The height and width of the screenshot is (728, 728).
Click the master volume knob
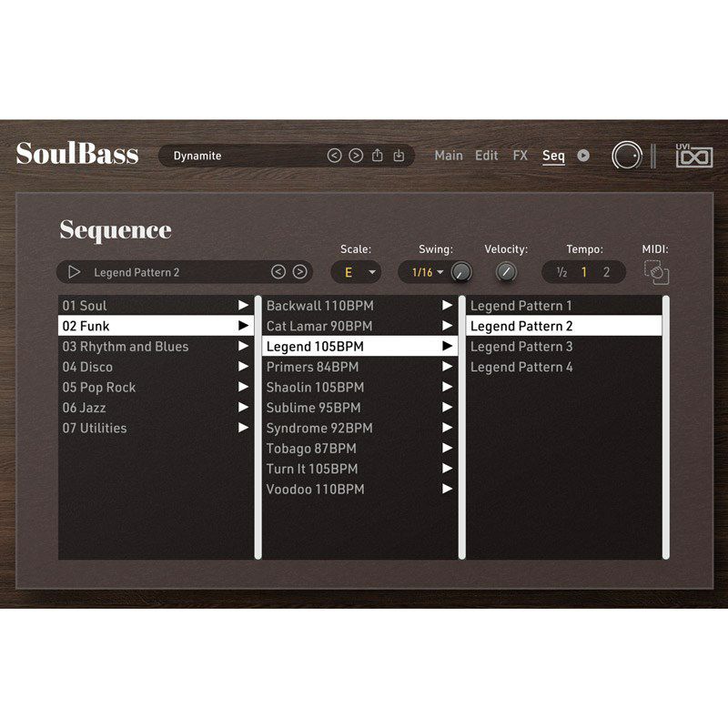tap(627, 156)
